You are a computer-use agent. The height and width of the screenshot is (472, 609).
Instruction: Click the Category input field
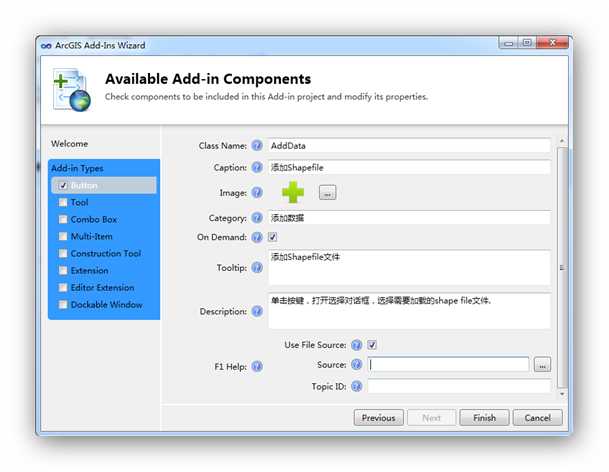pos(409,218)
